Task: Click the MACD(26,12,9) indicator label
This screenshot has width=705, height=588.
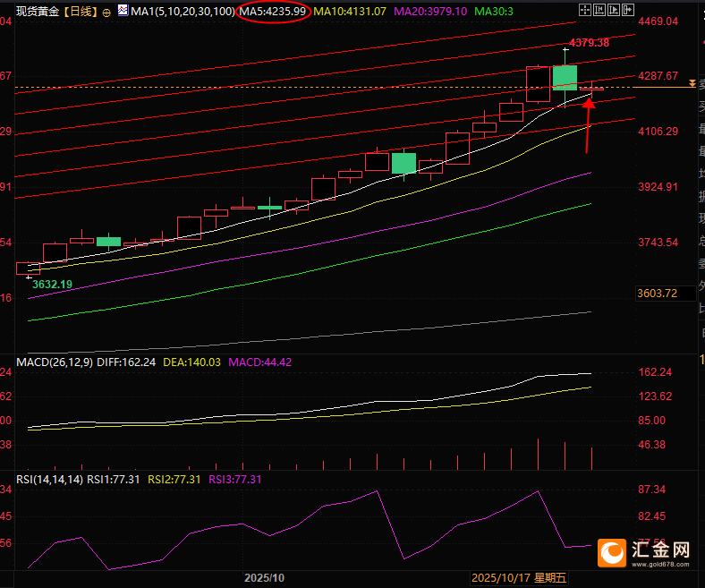Action: click(55, 362)
